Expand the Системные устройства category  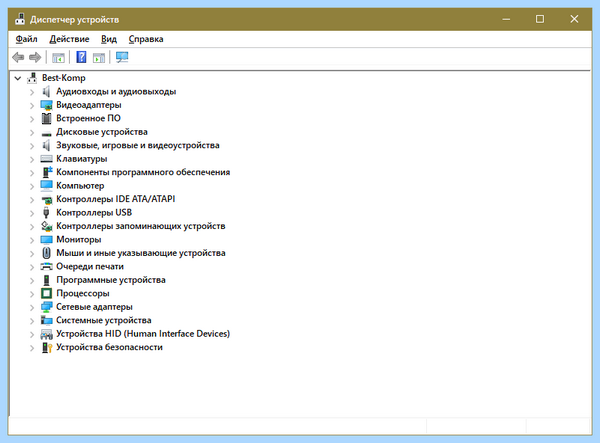(32, 321)
